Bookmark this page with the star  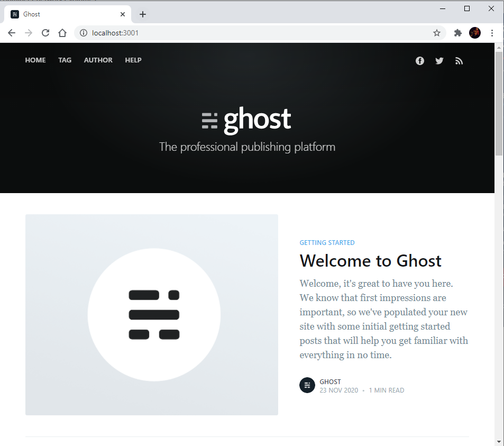[436, 33]
